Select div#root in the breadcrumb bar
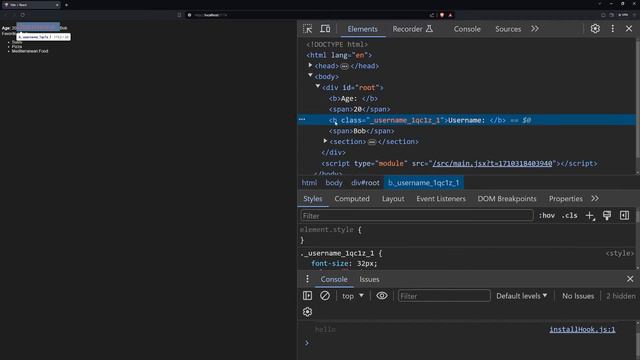 coord(365,183)
